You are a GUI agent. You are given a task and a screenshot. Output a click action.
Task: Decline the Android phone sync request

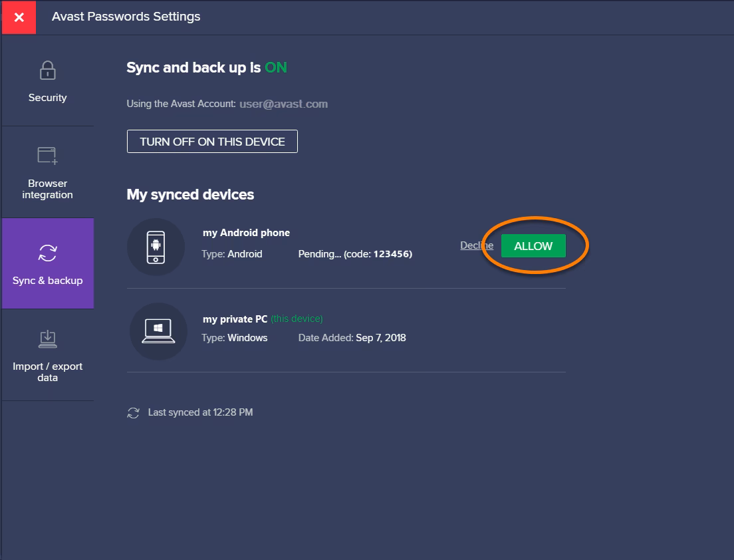(x=477, y=245)
